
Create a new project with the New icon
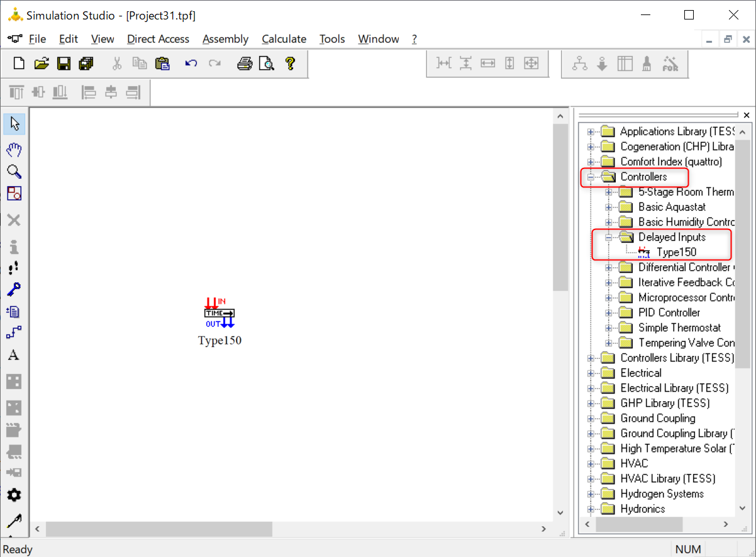(19, 63)
